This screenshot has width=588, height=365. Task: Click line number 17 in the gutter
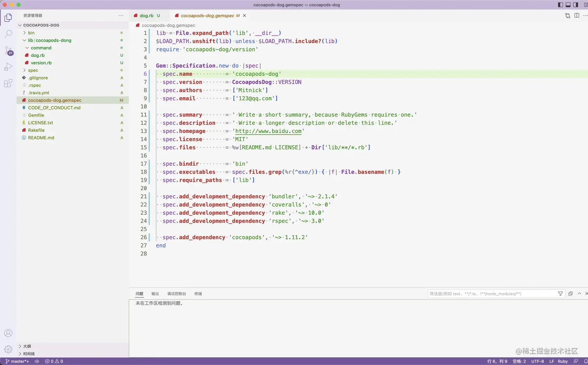[143, 164]
